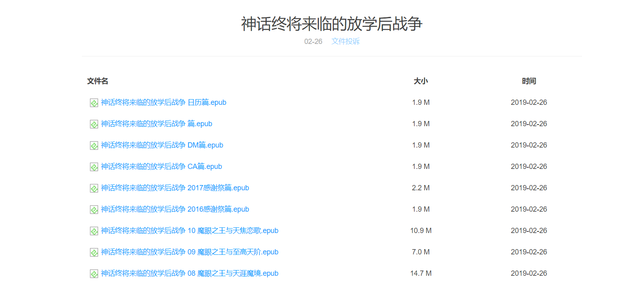Click the file icon beside 09 魔眼之王与至高天阶.epub
This screenshot has height=281, width=644.
(x=94, y=252)
